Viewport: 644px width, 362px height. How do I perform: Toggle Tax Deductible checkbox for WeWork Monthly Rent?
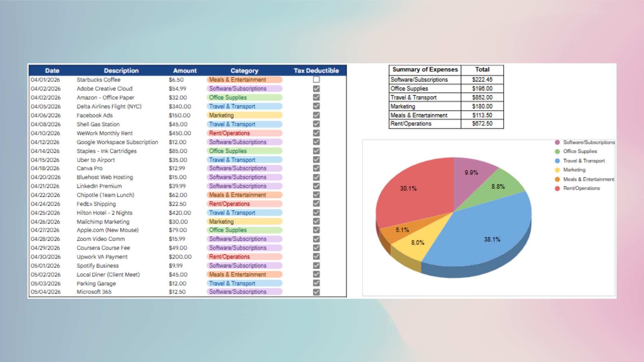316,133
